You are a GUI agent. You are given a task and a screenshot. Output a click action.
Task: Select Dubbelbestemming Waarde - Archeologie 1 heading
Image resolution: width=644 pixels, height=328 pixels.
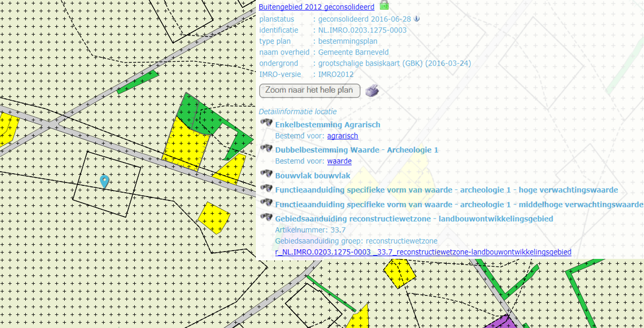point(357,150)
